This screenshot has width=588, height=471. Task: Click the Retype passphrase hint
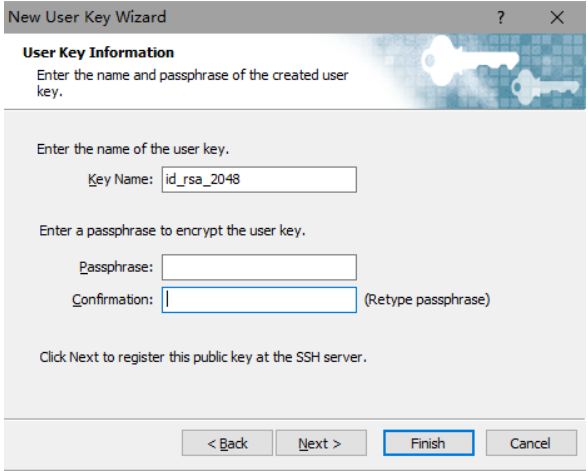click(427, 300)
